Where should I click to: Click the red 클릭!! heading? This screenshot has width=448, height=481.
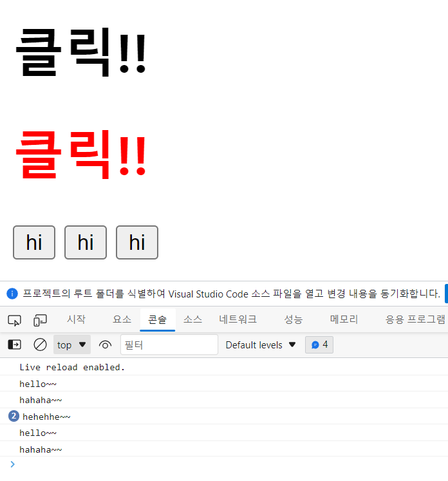click(x=81, y=155)
